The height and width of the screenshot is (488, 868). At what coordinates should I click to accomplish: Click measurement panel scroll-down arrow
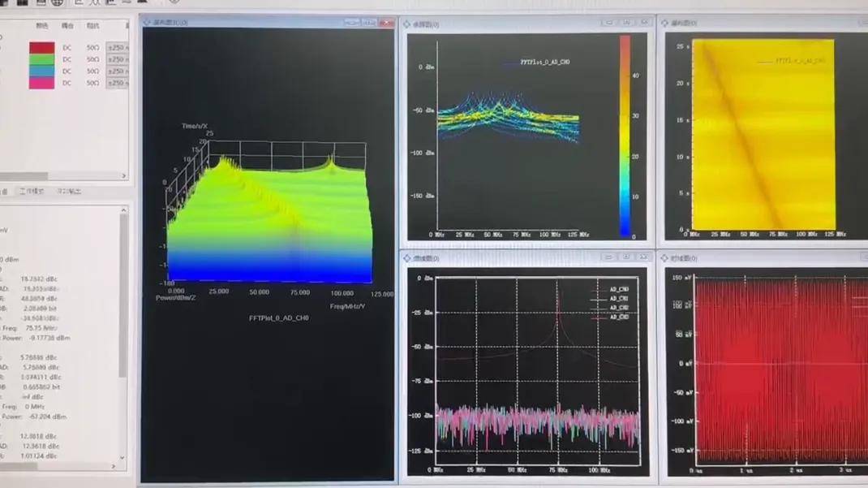[123, 458]
